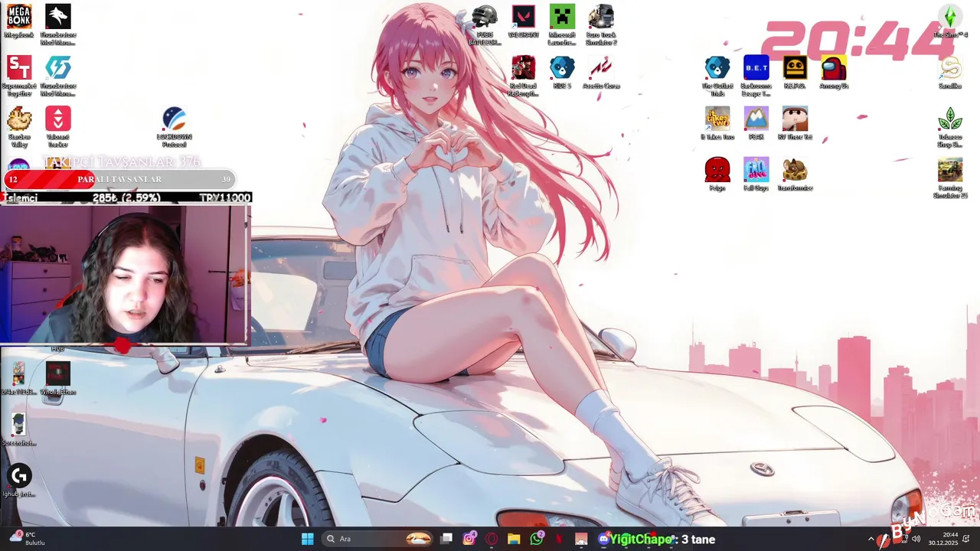This screenshot has height=551, width=980.
Task: Open the weather widget showing 6°C Bulutlu
Action: point(26,539)
